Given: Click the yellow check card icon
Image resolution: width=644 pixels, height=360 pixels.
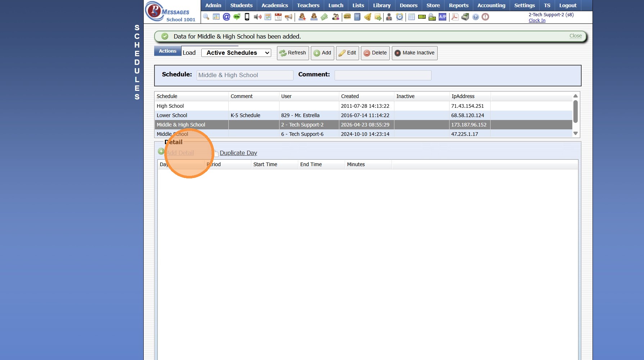Looking at the screenshot, I should pyautogui.click(x=422, y=17).
